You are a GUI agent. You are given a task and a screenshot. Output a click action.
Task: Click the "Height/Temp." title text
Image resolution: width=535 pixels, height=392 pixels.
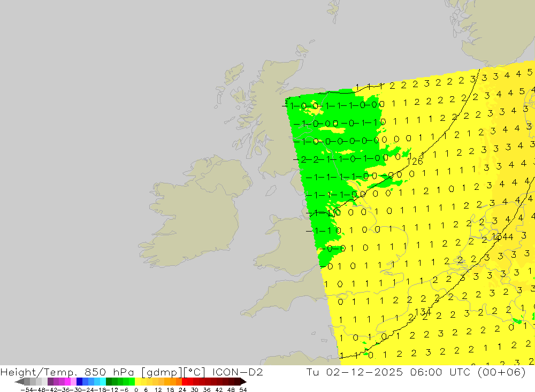click(39, 372)
